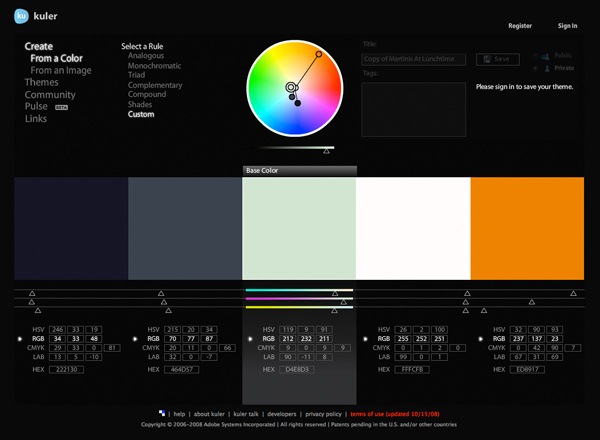Click the HEX field showing D4E8D3
600x440 pixels.
coord(298,369)
